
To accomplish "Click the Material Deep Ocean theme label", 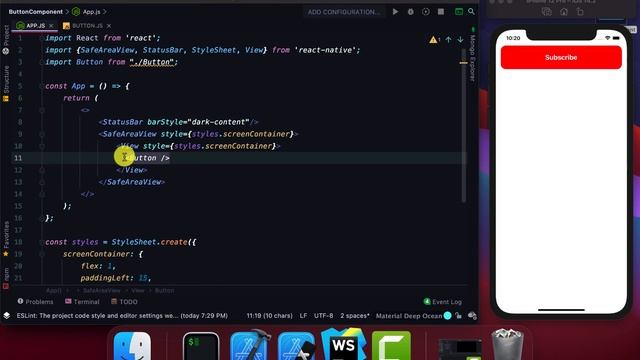I will pyautogui.click(x=409, y=316).
